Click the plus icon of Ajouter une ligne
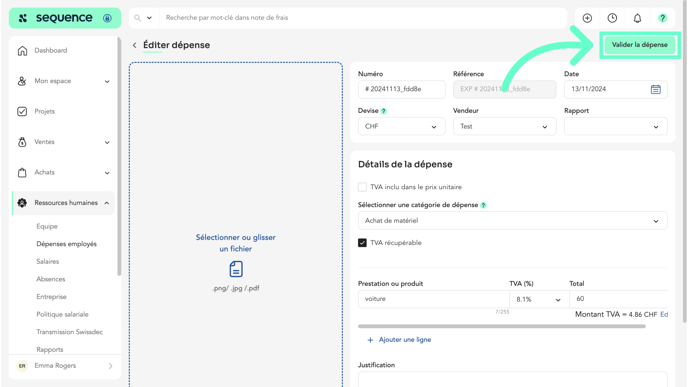Image resolution: width=688 pixels, height=387 pixels. [x=370, y=340]
